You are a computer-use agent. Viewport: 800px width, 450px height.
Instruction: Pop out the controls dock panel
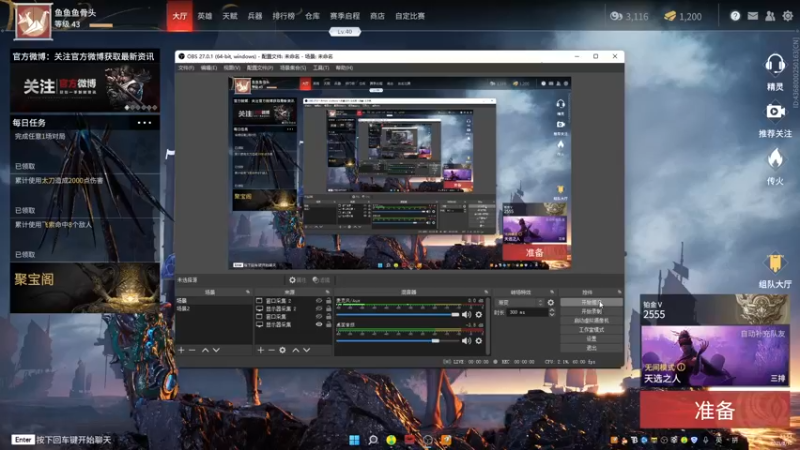click(x=619, y=292)
